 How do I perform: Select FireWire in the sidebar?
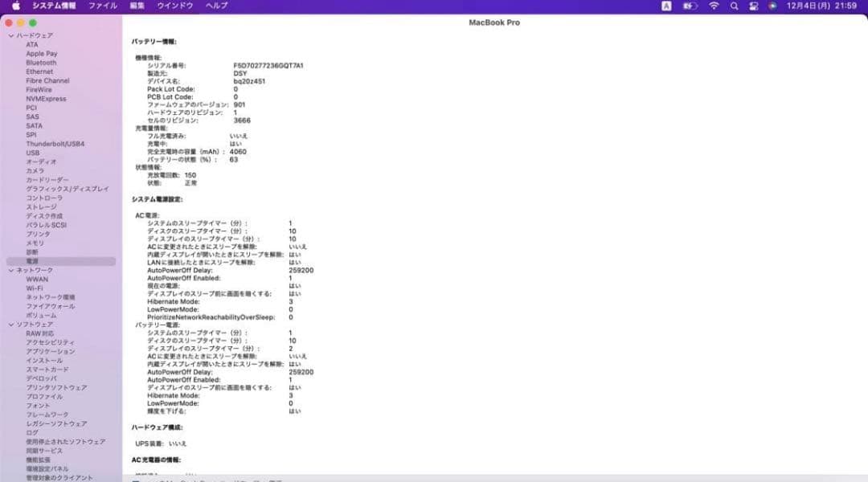[39, 90]
